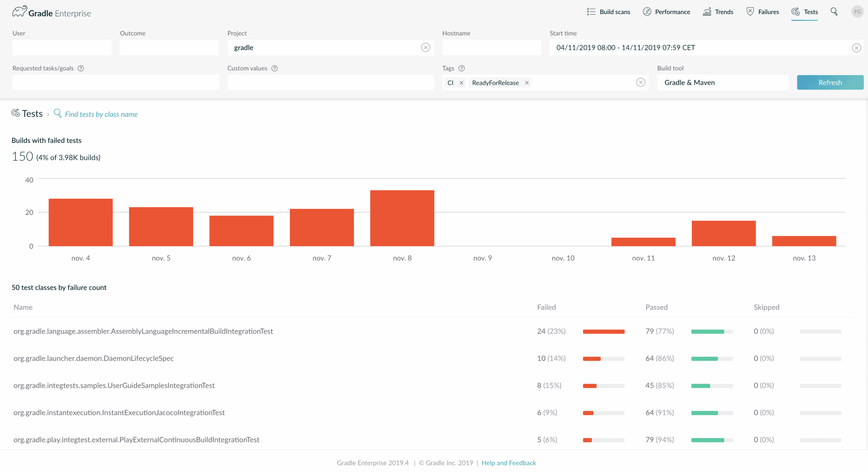Click the Gradle Enterprise elephant logo
868x473 pixels.
tap(19, 12)
